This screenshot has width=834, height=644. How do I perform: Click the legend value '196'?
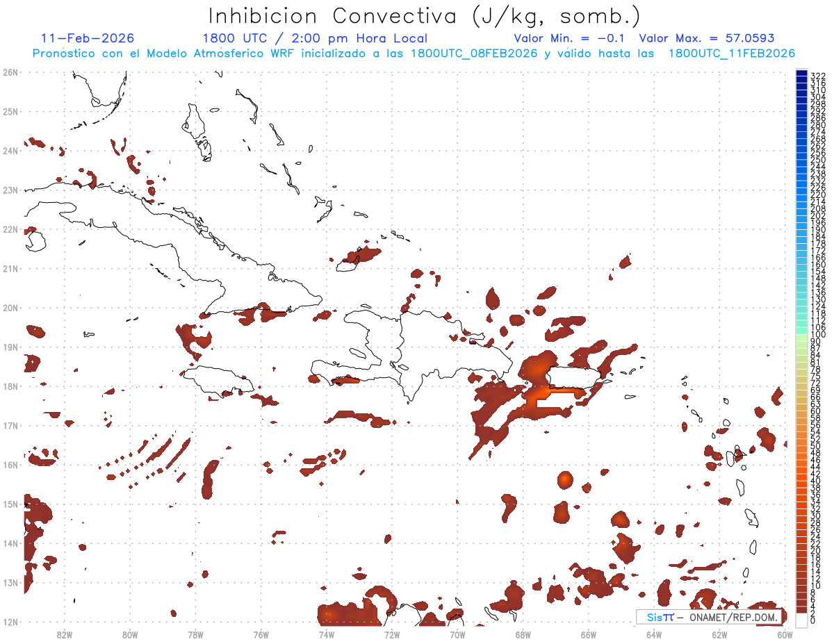[818, 222]
